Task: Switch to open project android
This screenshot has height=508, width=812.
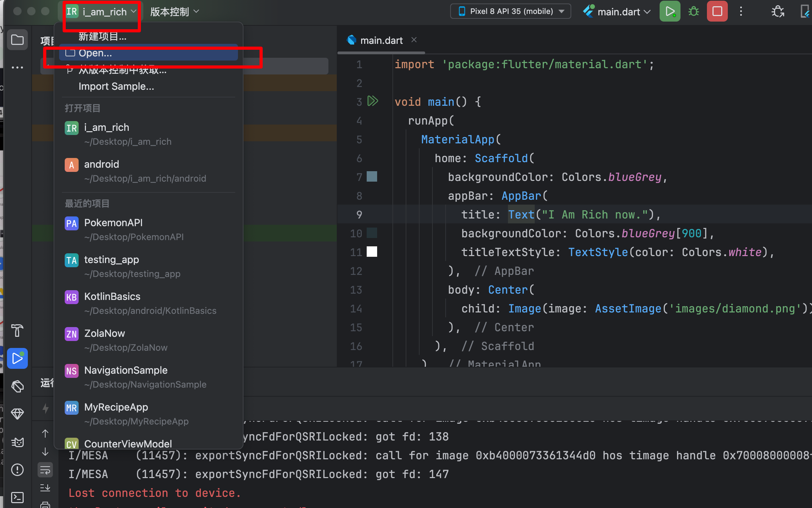Action: click(149, 171)
